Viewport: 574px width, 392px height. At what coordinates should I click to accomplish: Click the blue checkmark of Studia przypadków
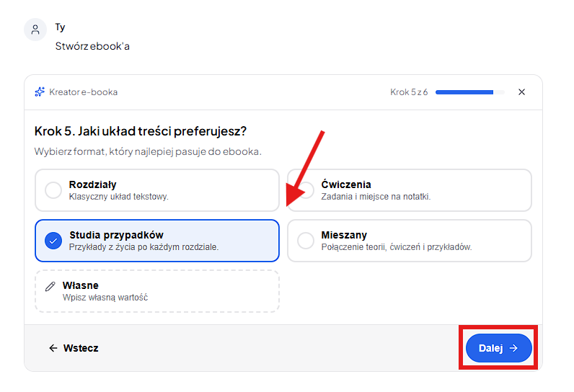point(53,241)
